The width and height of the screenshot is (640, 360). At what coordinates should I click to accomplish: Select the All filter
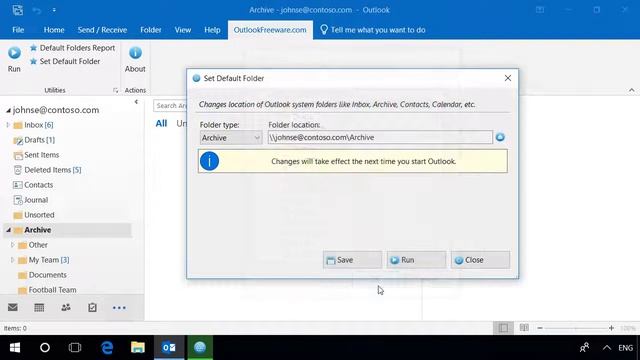pos(161,123)
